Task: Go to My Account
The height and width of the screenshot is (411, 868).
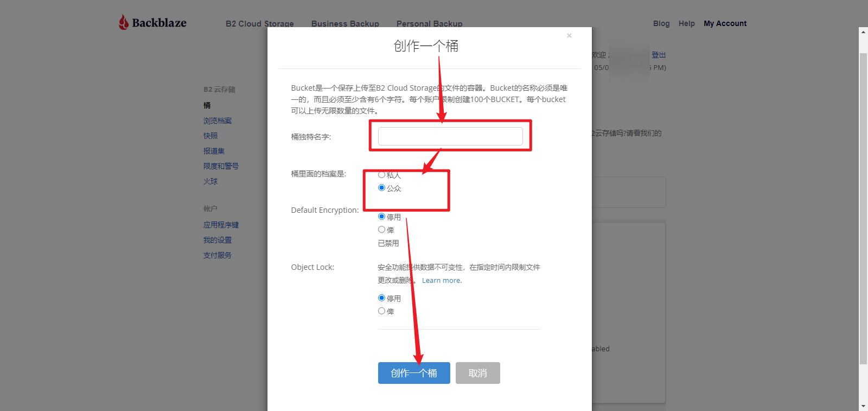Action: point(725,23)
